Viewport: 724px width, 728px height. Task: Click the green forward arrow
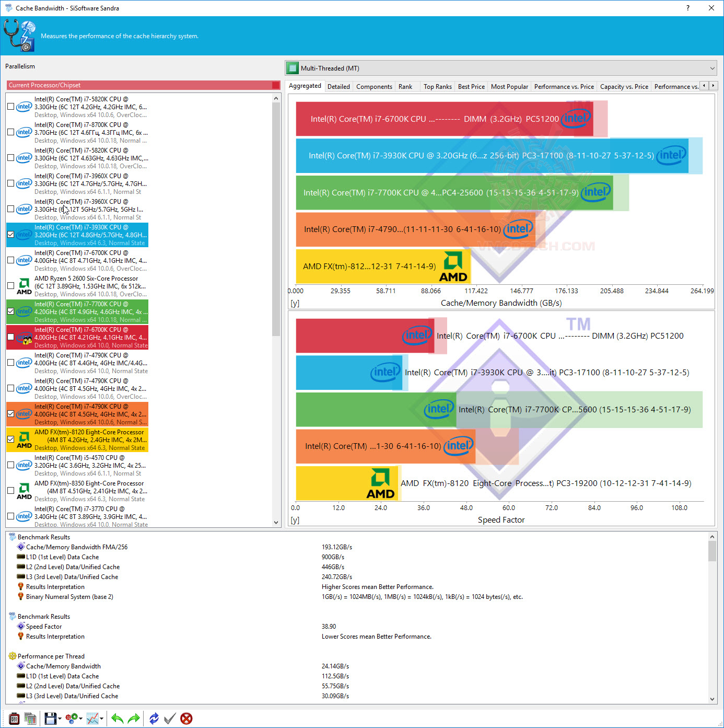[x=134, y=719]
